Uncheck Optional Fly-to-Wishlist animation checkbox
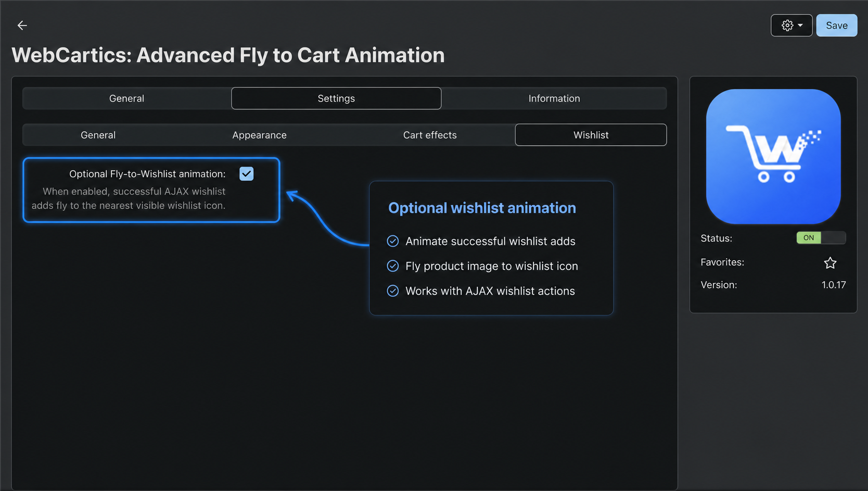868x491 pixels. click(x=247, y=174)
